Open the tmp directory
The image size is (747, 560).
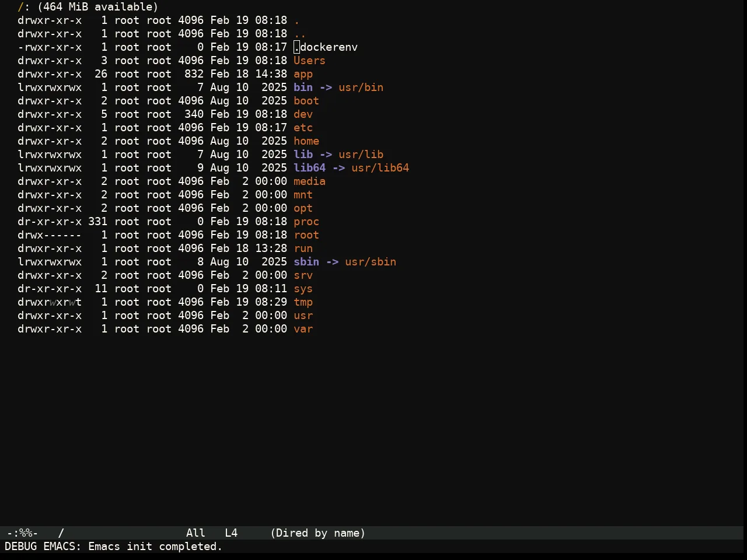click(303, 302)
